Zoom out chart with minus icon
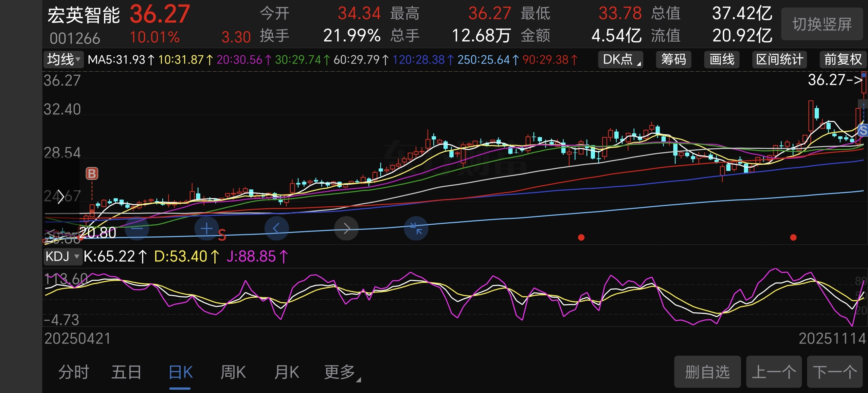 [137, 229]
